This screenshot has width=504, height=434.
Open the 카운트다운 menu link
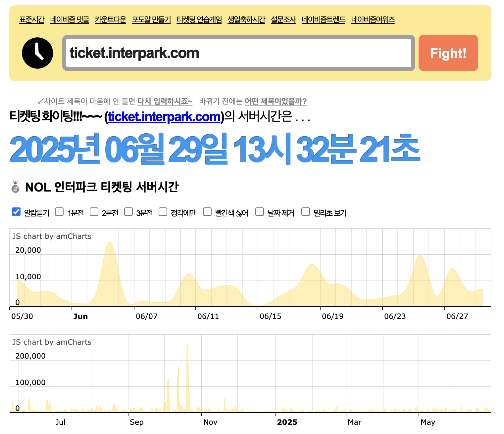tap(111, 20)
